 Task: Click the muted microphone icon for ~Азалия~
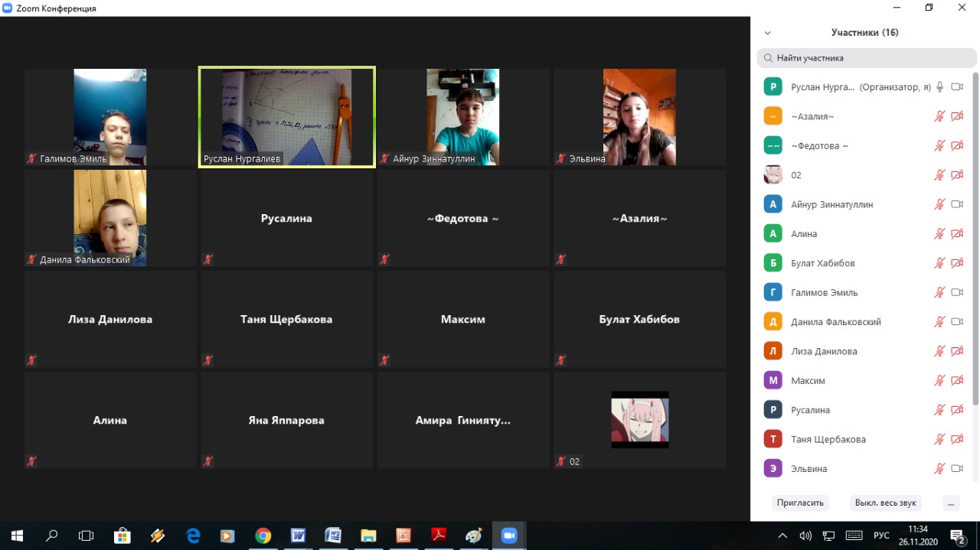tap(939, 116)
